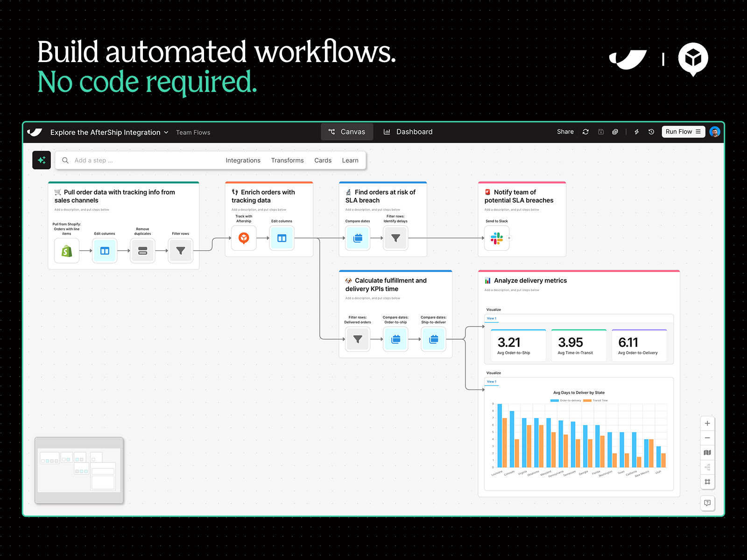This screenshot has width=747, height=560.
Task: Click the version history icon in the top bar
Action: click(651, 132)
